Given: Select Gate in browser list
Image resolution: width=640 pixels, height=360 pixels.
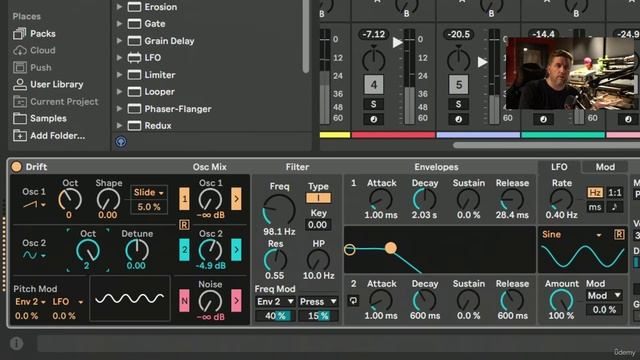Looking at the screenshot, I should 155,24.
